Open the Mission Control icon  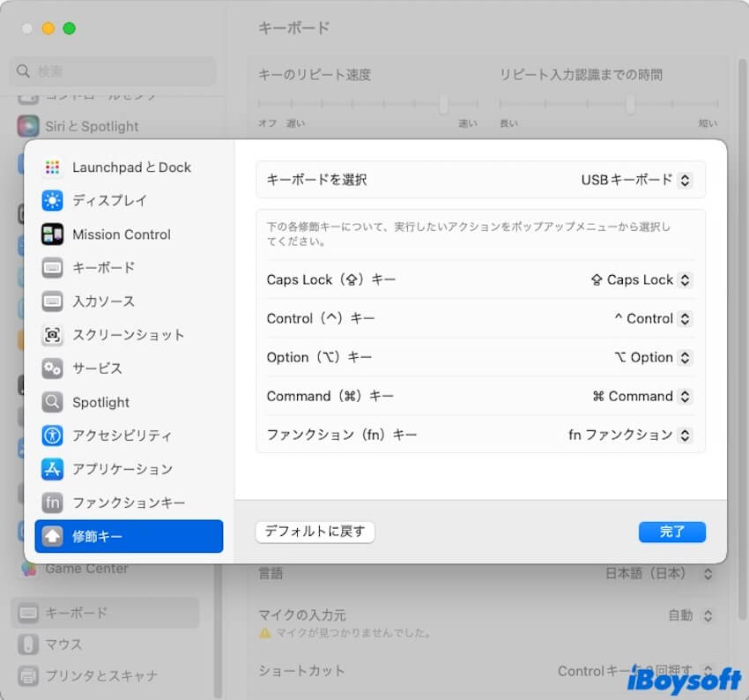pyautogui.click(x=52, y=235)
